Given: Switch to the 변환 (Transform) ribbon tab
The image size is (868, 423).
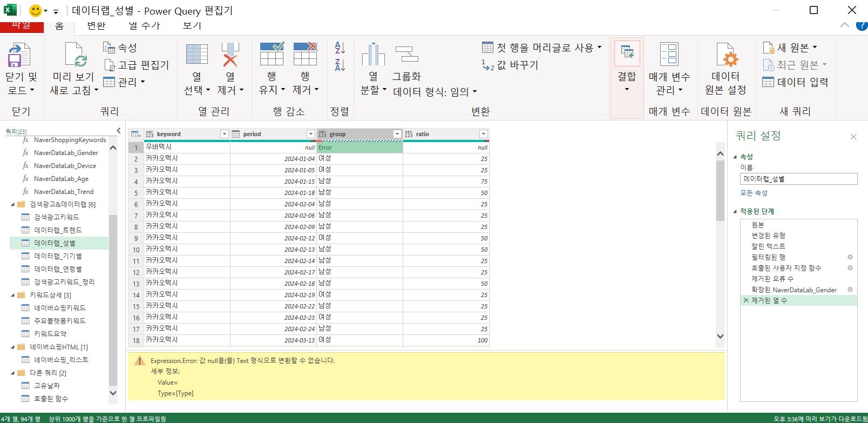Looking at the screenshot, I should (96, 25).
